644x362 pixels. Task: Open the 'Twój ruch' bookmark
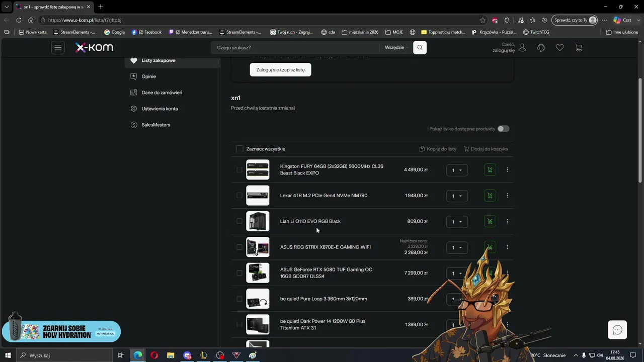[291, 32]
